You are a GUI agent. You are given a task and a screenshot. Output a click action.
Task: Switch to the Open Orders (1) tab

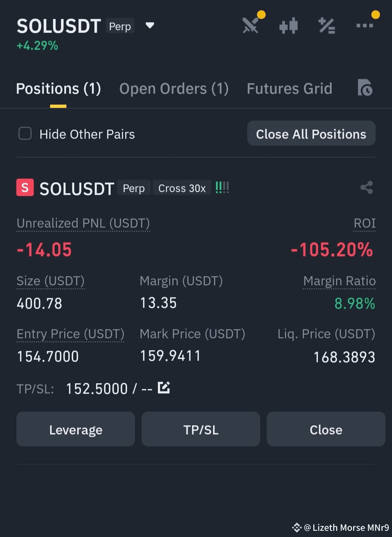point(174,89)
